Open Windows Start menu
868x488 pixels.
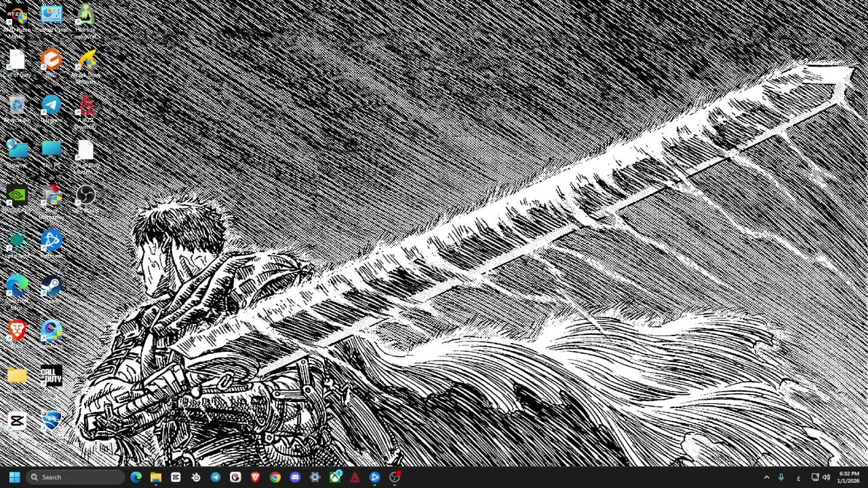coord(14,477)
